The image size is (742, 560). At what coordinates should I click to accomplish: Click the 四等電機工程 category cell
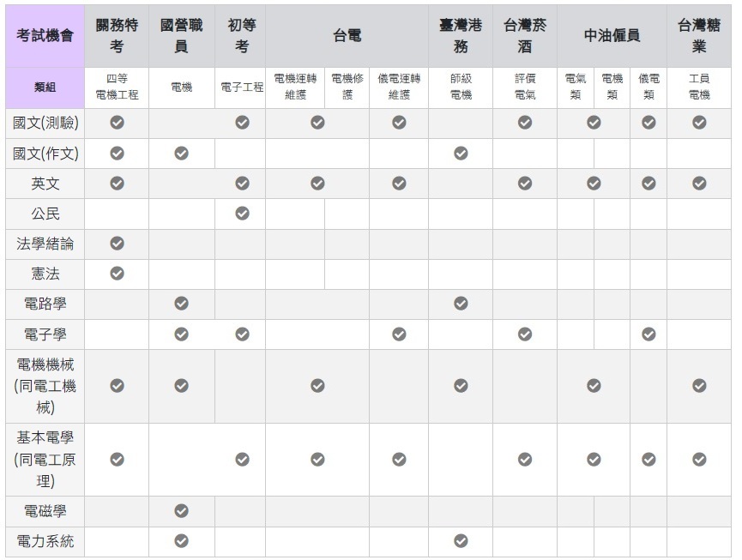pyautogui.click(x=117, y=87)
